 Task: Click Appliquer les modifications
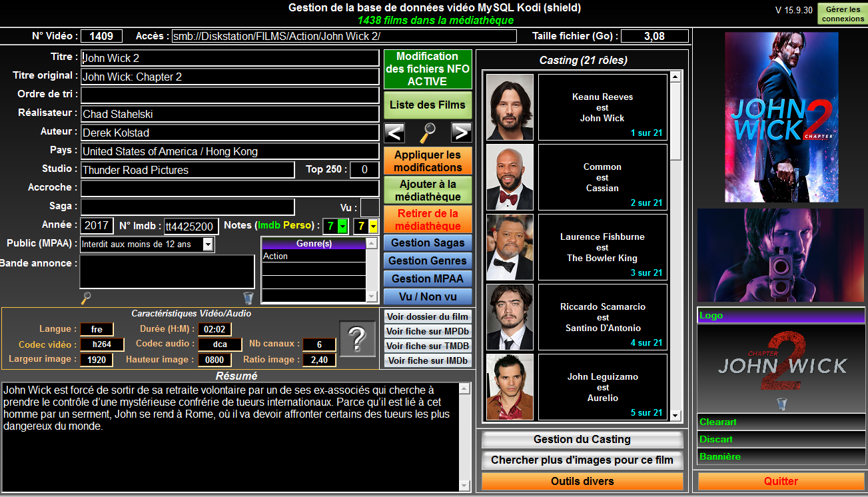pyautogui.click(x=428, y=161)
